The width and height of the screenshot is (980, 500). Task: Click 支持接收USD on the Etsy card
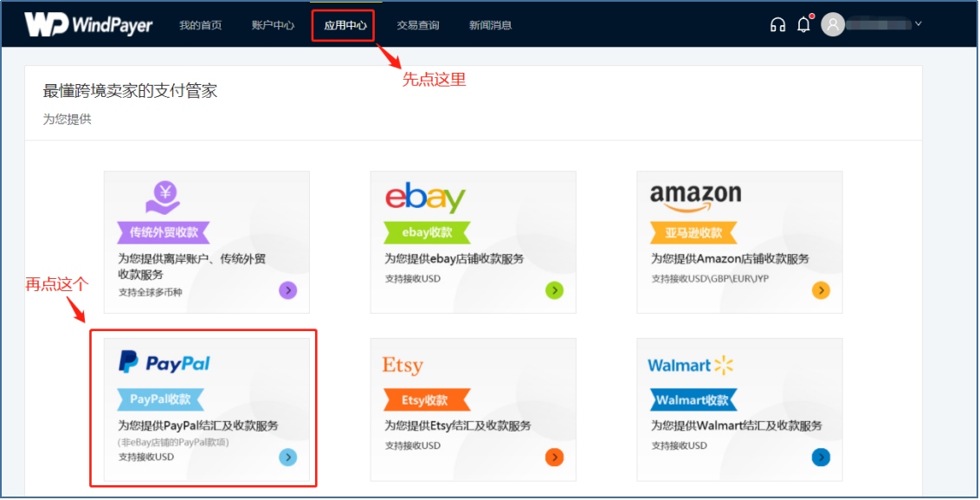[x=412, y=445]
